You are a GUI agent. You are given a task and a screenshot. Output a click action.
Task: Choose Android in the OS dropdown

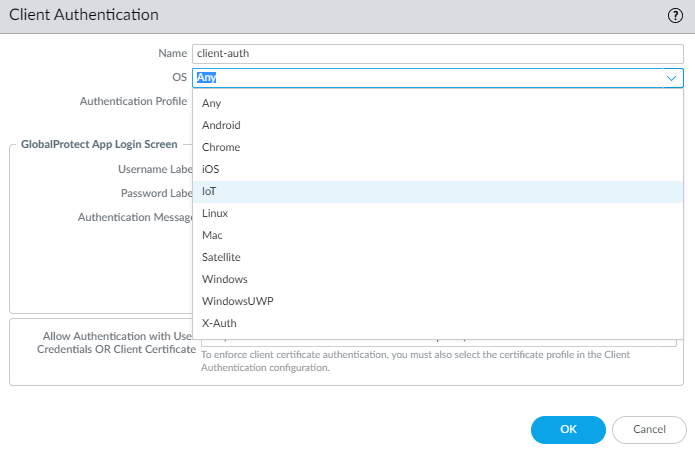(221, 125)
